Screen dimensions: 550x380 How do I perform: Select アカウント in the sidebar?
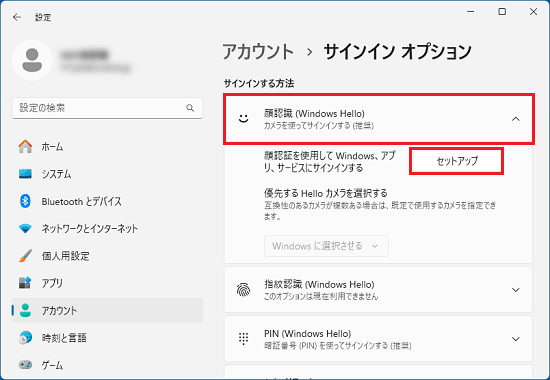point(107,310)
